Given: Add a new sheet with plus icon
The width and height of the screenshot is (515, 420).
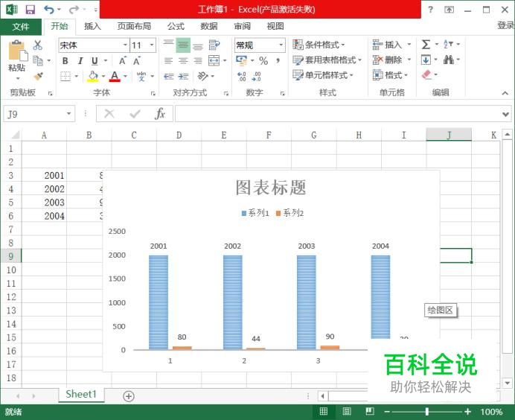Looking at the screenshot, I should [x=129, y=395].
